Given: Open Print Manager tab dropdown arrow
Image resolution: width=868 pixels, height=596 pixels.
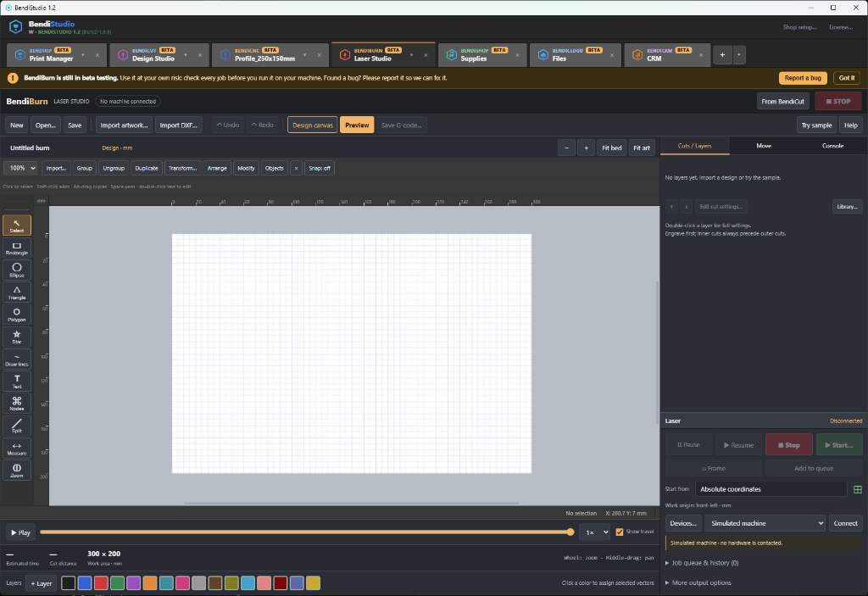Looking at the screenshot, I should tap(83, 55).
